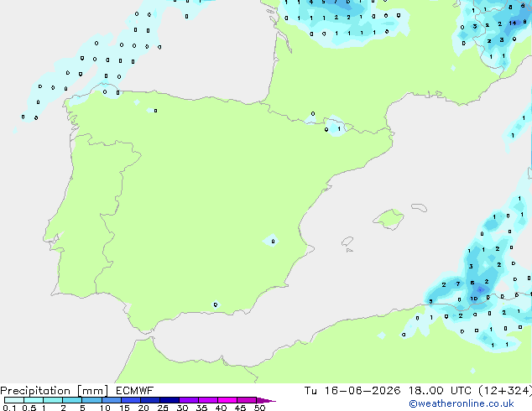Viewport: 532px width, 411px height.
Task: Open the weatheronline.co.uk copyright link
Action: coord(462,403)
